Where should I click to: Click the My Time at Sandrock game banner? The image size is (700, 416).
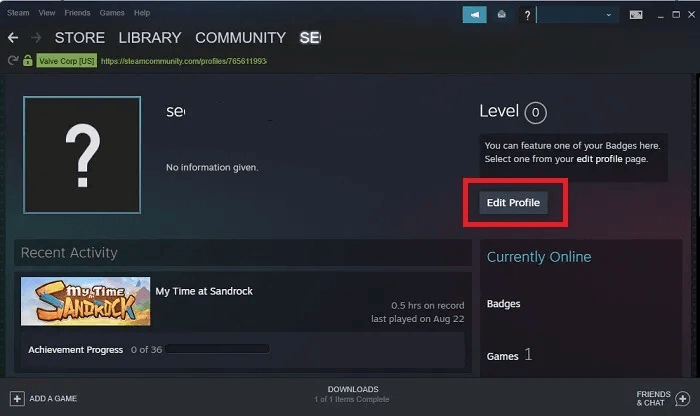[86, 301]
